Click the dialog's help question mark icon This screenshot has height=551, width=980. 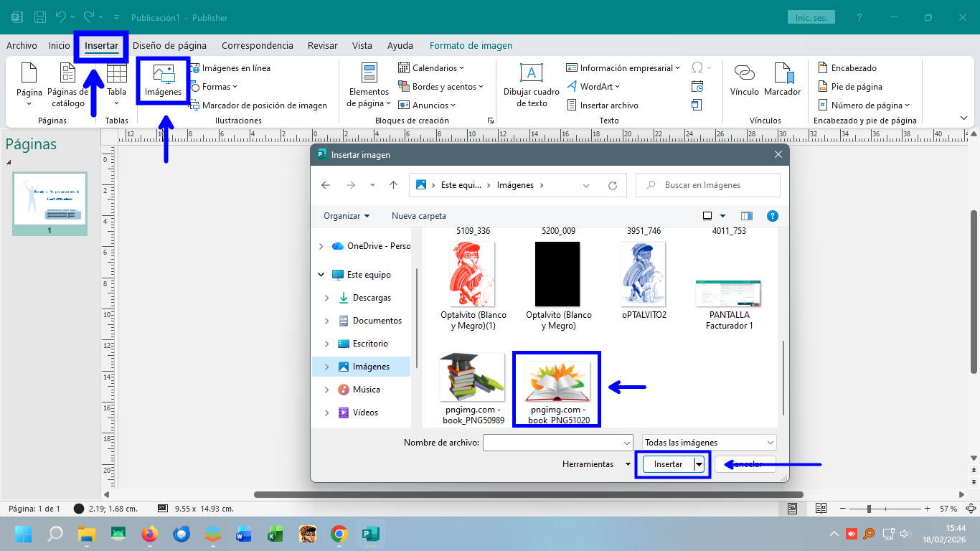pos(772,216)
